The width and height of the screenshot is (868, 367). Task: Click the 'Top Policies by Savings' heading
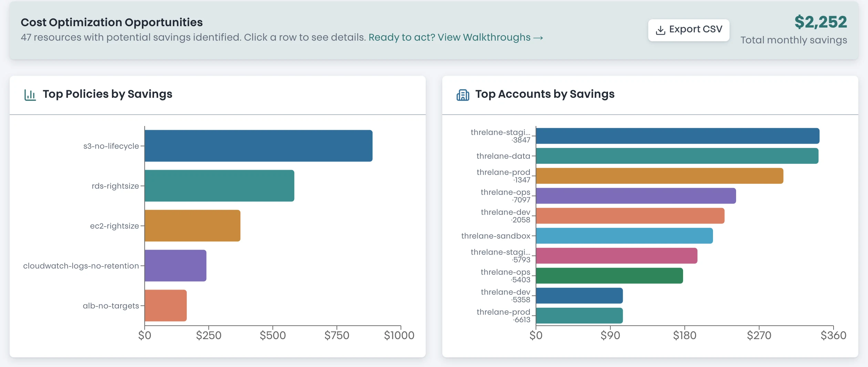pos(107,94)
